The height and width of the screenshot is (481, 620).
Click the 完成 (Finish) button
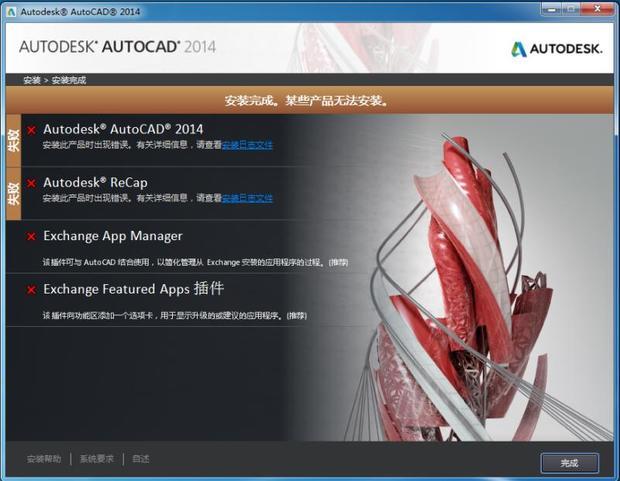point(569,462)
